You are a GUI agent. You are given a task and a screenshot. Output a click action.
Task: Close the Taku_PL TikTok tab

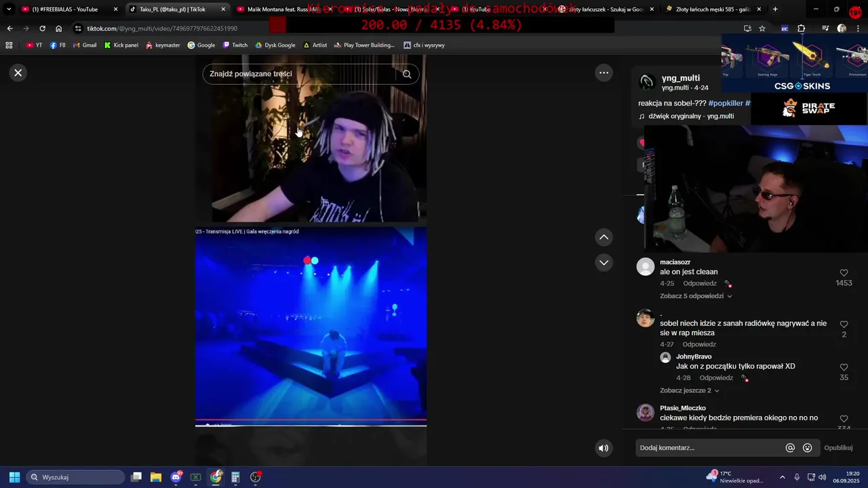pyautogui.click(x=223, y=9)
